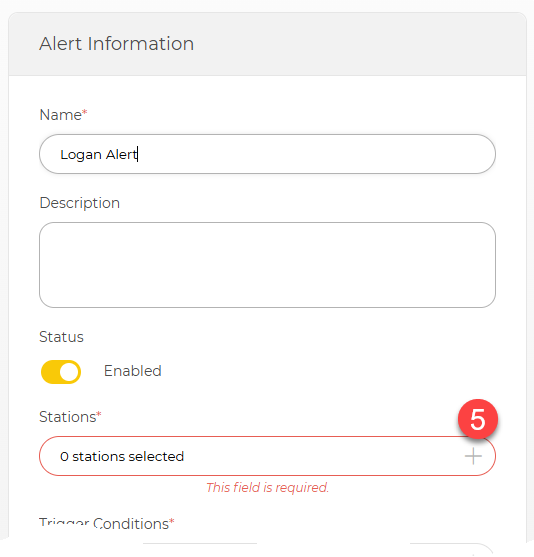Screen dimensions: 534x557
Task: Open the 0 stations selected selector
Action: pos(267,456)
